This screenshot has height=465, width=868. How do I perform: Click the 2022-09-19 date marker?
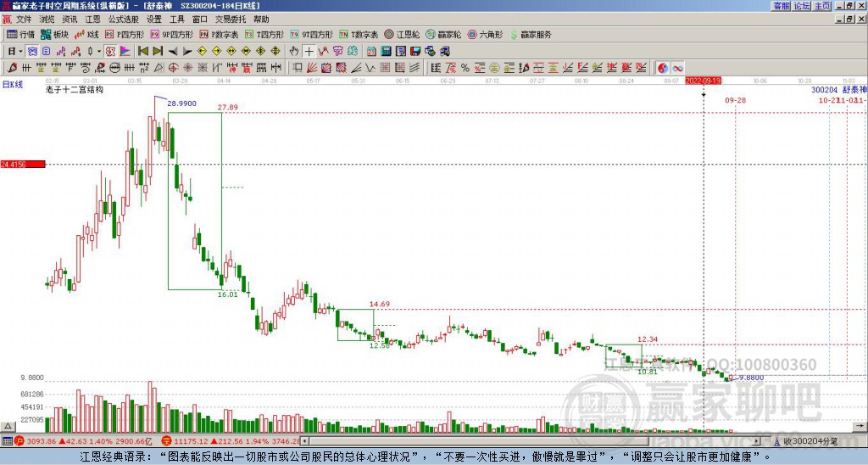[x=703, y=81]
